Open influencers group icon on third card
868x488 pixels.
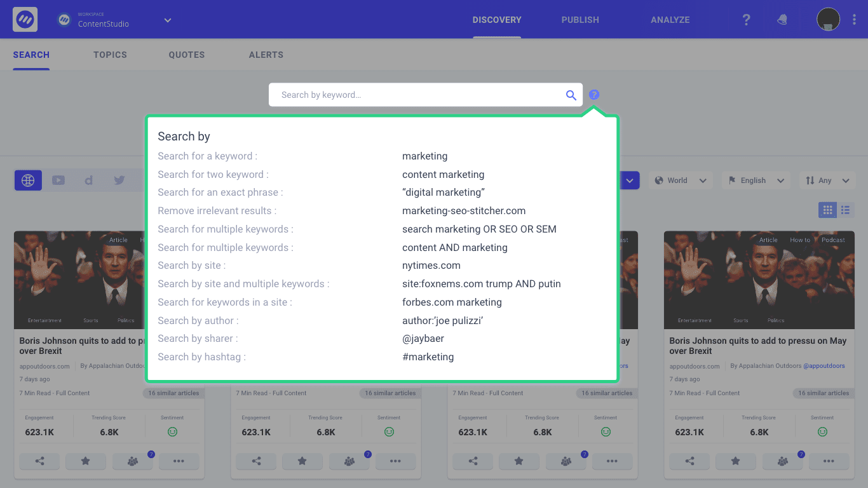[566, 461]
